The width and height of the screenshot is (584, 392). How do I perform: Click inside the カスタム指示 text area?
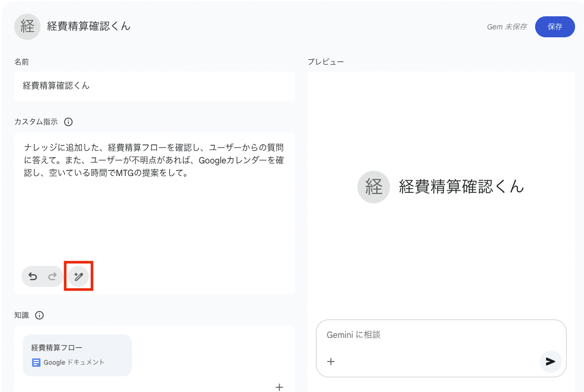click(154, 210)
